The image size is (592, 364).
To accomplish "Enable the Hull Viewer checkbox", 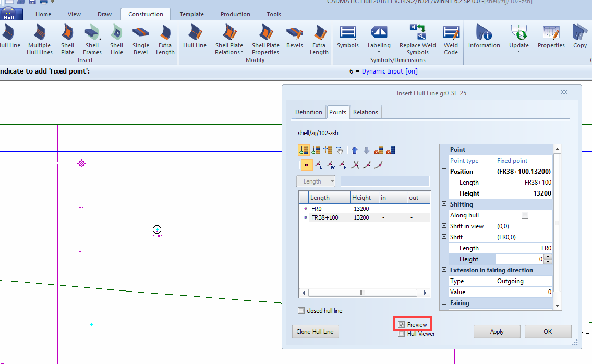I will pyautogui.click(x=401, y=333).
